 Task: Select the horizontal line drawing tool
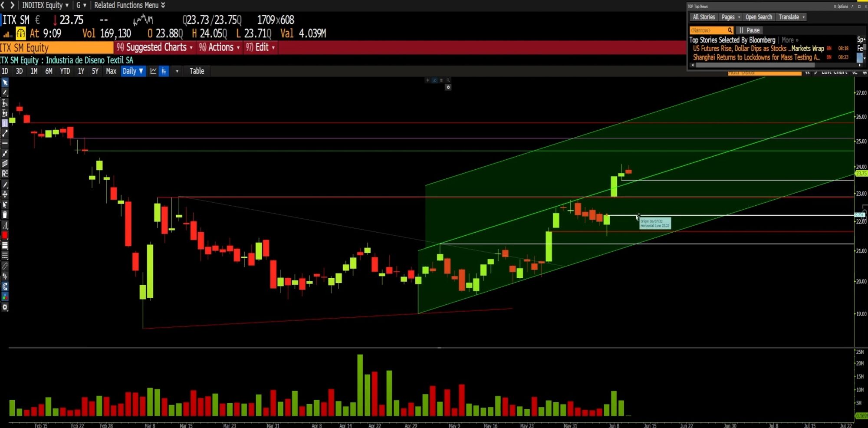click(5, 143)
